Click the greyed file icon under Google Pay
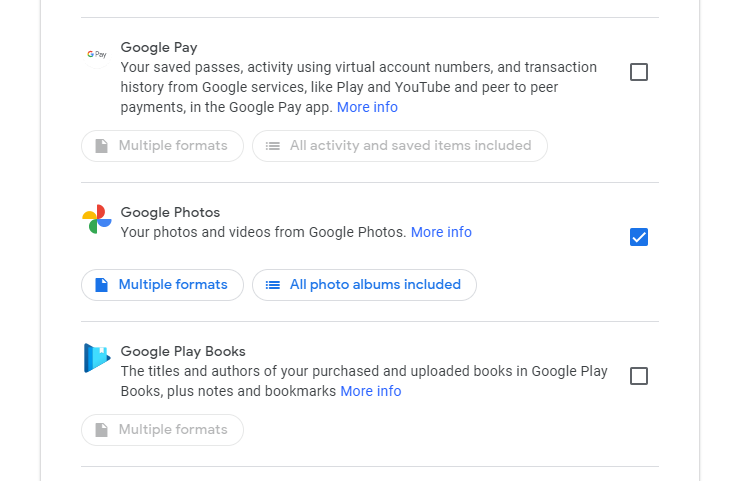Viewport: 753px width, 481px height. (101, 146)
